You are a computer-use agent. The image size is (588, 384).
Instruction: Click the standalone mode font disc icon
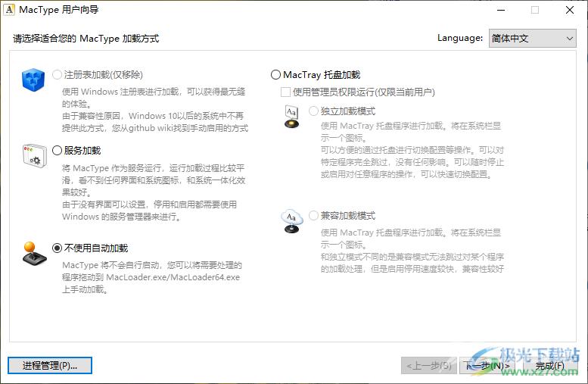(291, 117)
